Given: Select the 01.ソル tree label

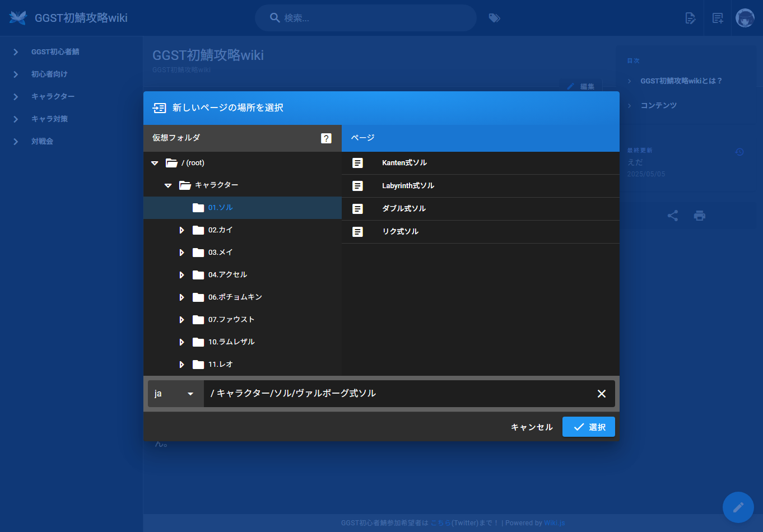Looking at the screenshot, I should [x=221, y=208].
